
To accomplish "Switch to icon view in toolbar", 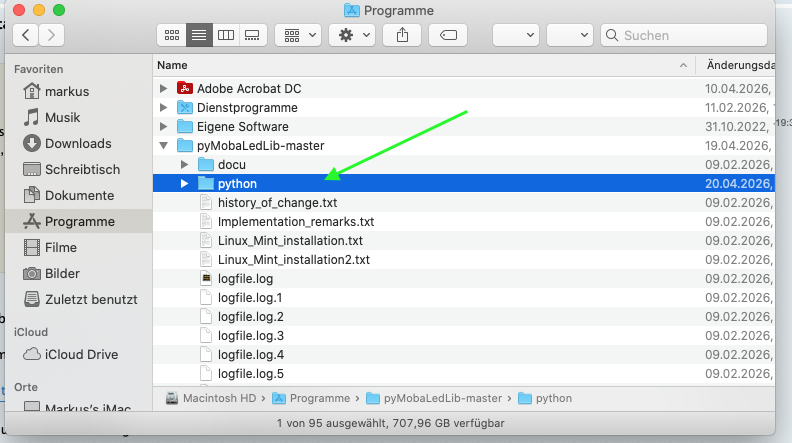I will [x=172, y=35].
